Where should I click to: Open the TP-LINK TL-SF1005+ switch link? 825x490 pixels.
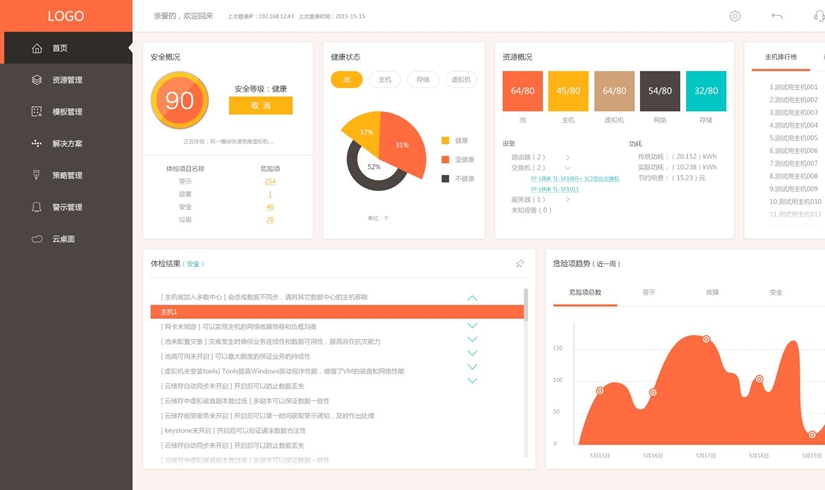click(x=575, y=178)
